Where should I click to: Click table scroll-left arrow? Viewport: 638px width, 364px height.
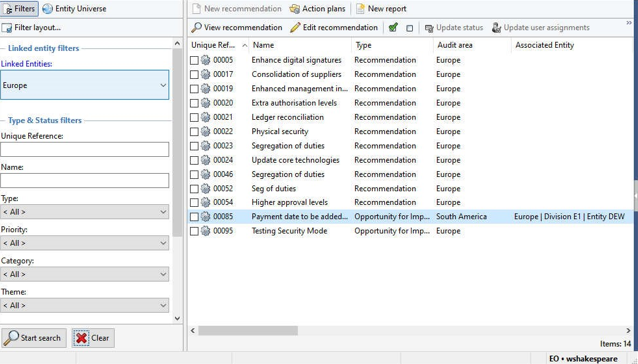tap(193, 331)
